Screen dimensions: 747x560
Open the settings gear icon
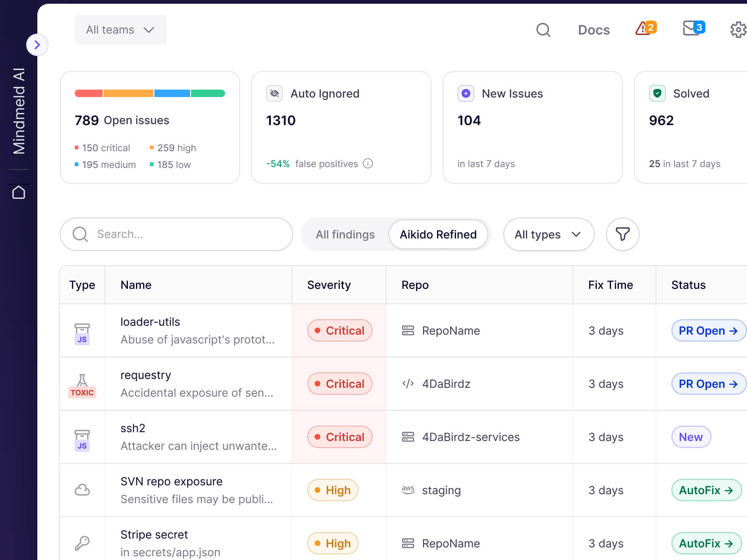tap(738, 30)
